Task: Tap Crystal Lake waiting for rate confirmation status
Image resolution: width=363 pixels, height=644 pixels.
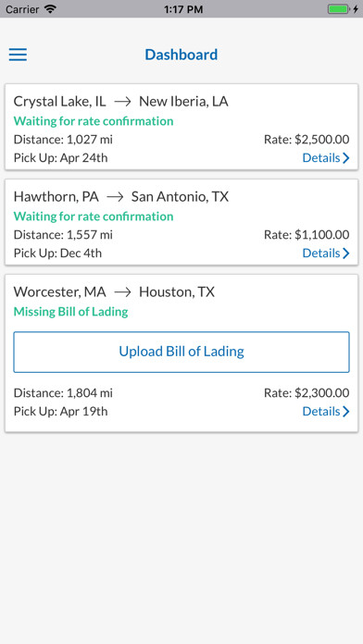Action: click(x=94, y=121)
